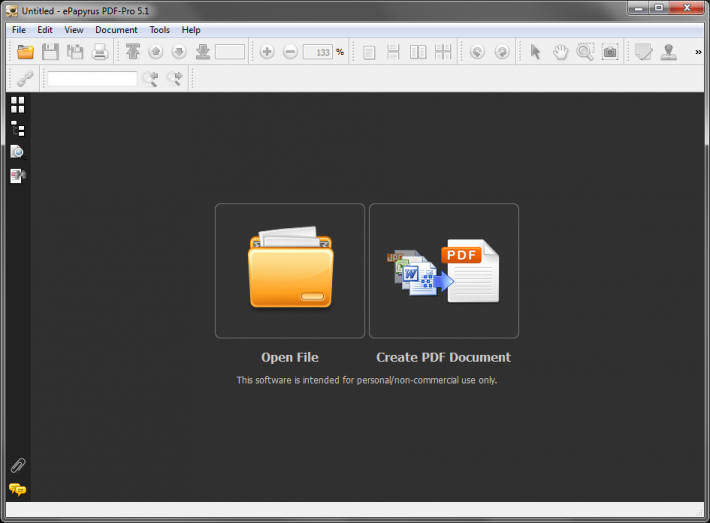Open the page thumbnails panel icon
Screen dimensions: 710x523
coord(18,105)
